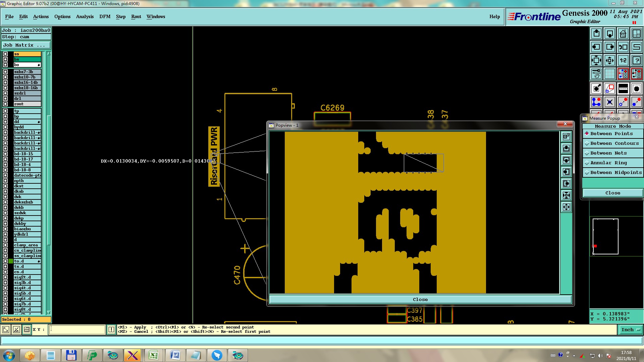This screenshot has width=644, height=362.
Task: Click the red-blue net traffic light icon
Action: tap(623, 74)
